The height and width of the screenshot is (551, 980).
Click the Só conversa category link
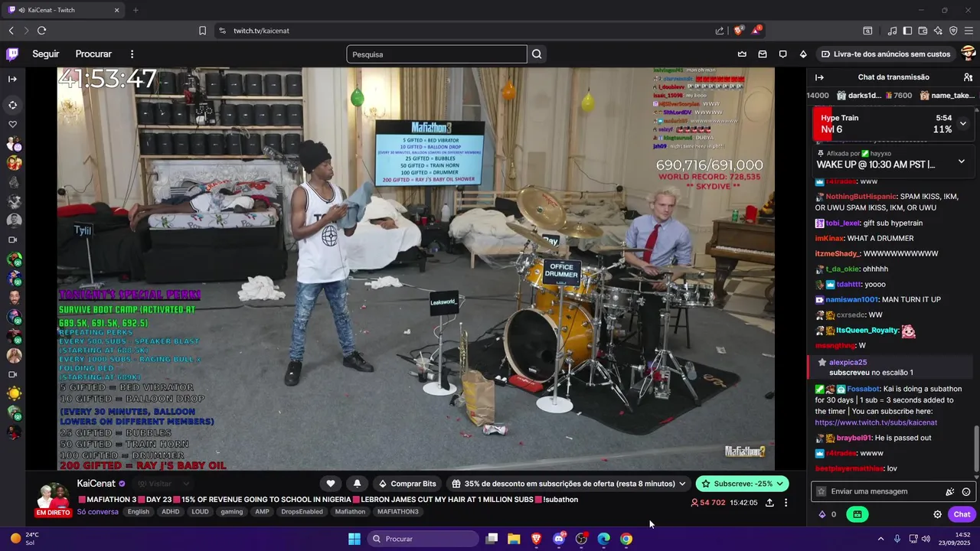pos(97,512)
